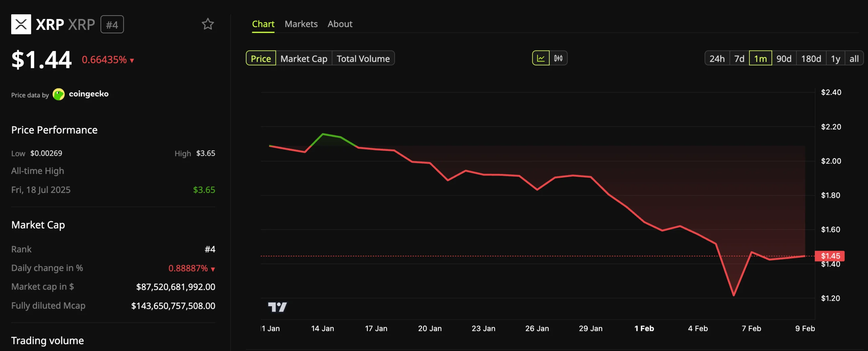Click the red price-decline arrow indicator
Screen dimensions: 868x351
132,60
